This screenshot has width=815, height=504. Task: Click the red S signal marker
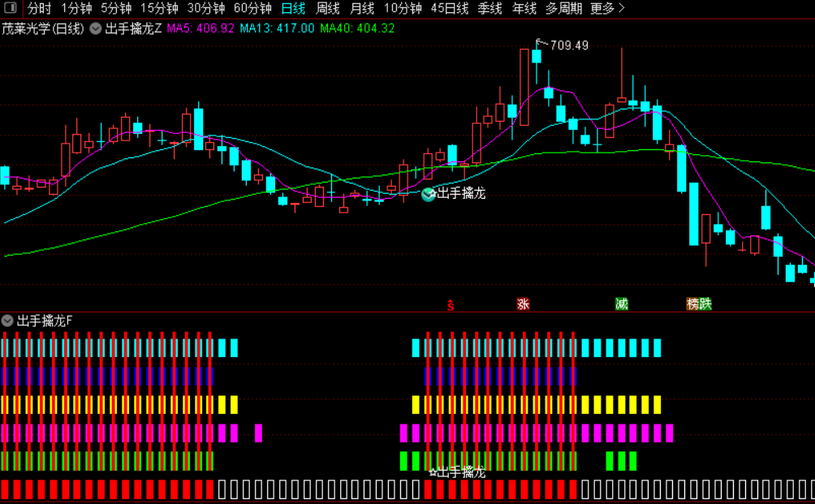pyautogui.click(x=451, y=305)
